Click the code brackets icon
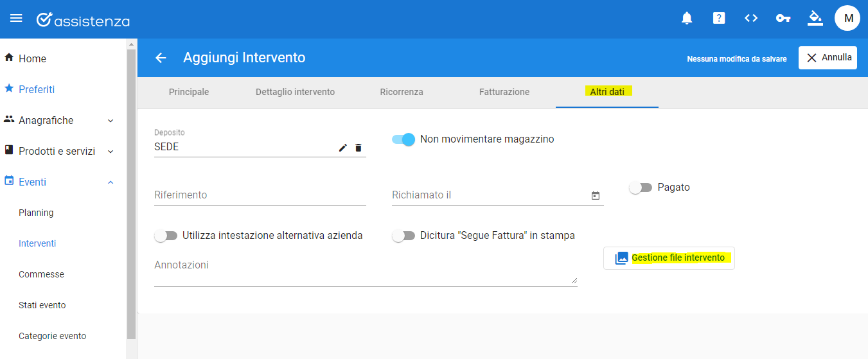Image resolution: width=868 pixels, height=359 pixels. click(751, 18)
